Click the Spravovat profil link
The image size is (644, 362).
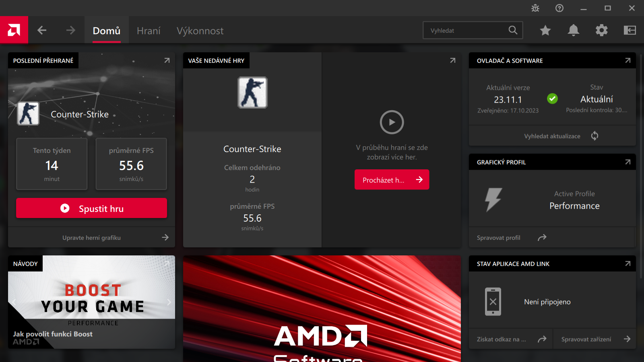click(499, 238)
